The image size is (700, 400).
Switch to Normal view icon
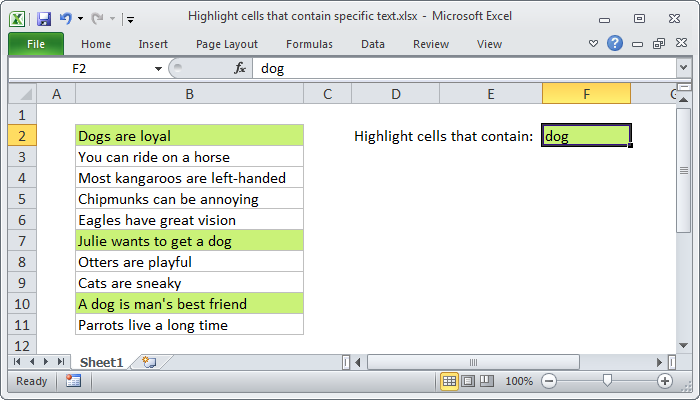pos(449,381)
